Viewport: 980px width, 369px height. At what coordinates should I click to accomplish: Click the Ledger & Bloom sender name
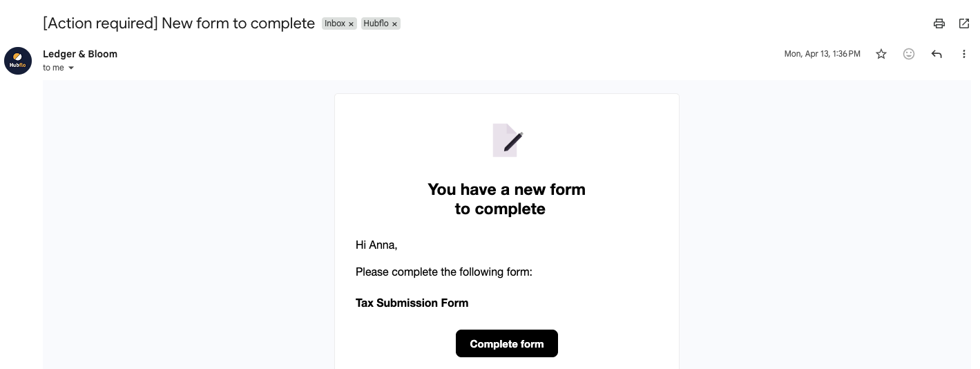coord(80,54)
